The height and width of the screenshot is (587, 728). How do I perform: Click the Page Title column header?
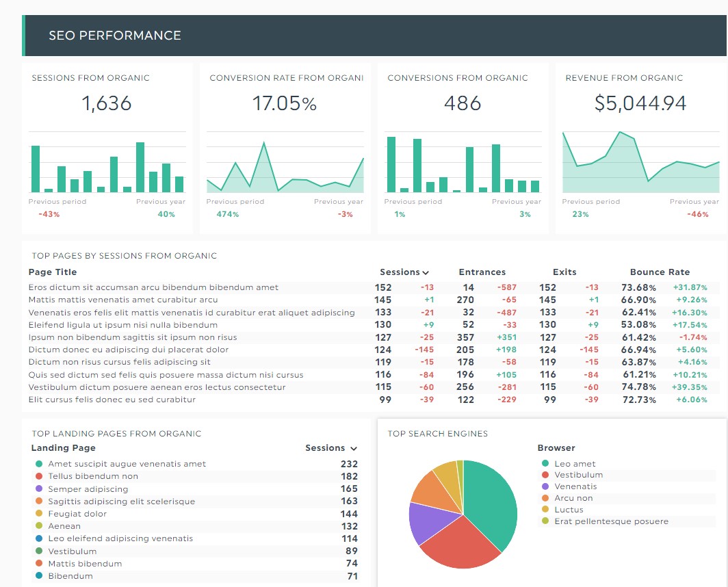pos(53,272)
